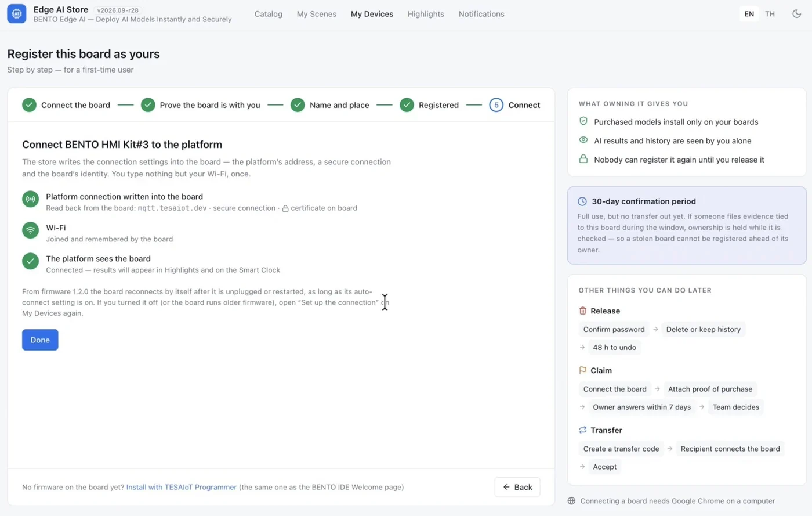
Task: Click the mqtt.tesaiot.dev address text
Action: pos(172,208)
